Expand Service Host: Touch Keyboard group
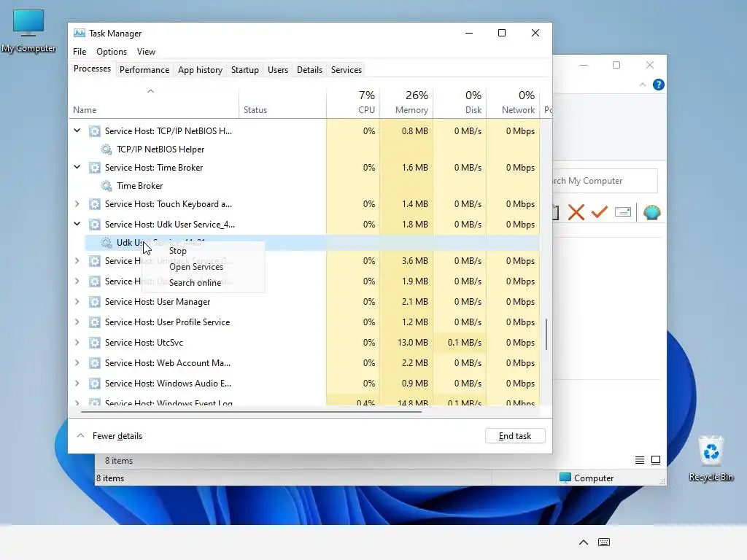The height and width of the screenshot is (560, 747). click(77, 204)
